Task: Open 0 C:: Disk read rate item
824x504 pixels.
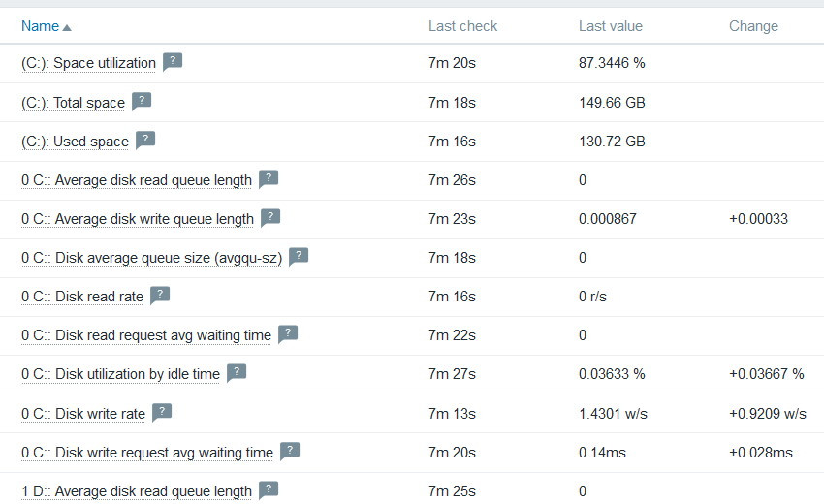Action: 82,297
